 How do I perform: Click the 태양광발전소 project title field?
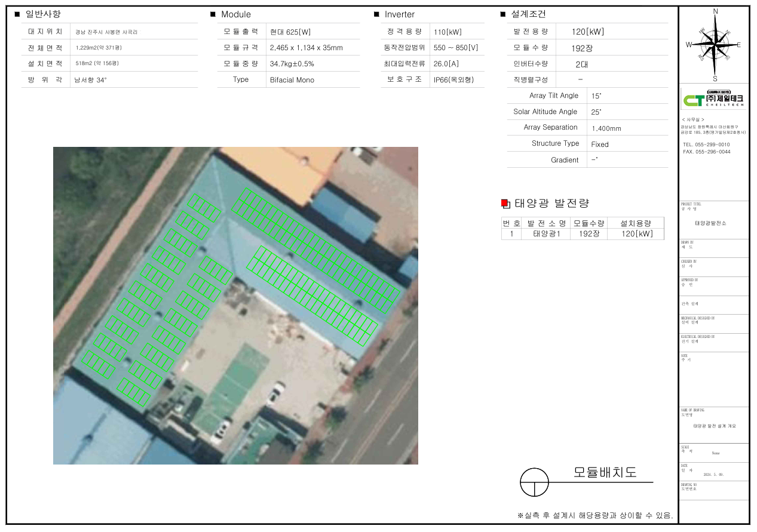(710, 223)
